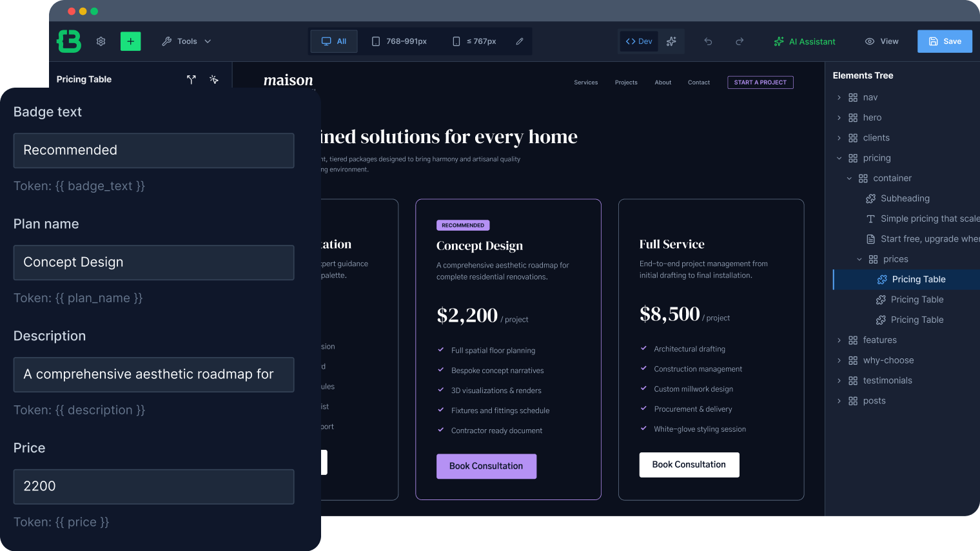The height and width of the screenshot is (551, 980).
Task: Click the undo arrow
Action: click(708, 41)
